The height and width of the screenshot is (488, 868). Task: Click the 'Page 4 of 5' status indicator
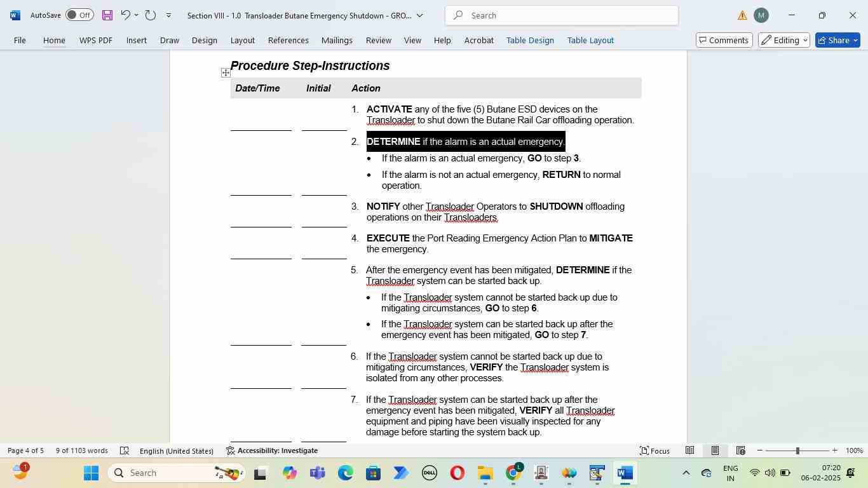click(25, 451)
